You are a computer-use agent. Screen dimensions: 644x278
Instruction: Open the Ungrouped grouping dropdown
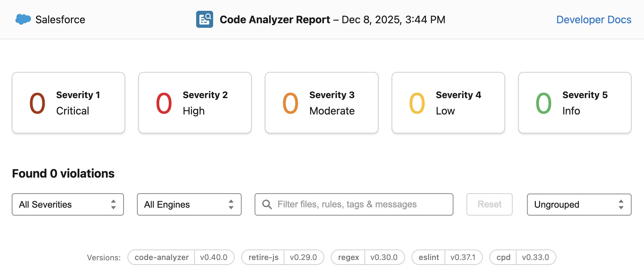coord(579,204)
